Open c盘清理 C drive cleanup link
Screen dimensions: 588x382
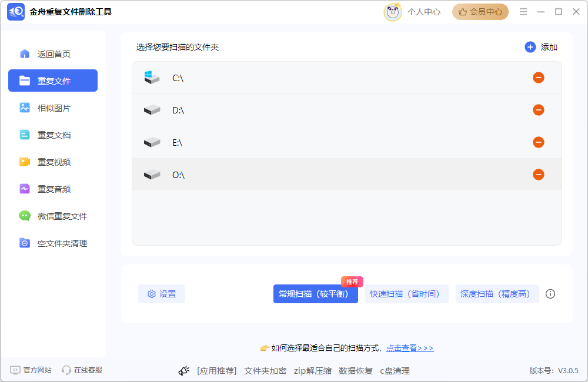click(395, 371)
